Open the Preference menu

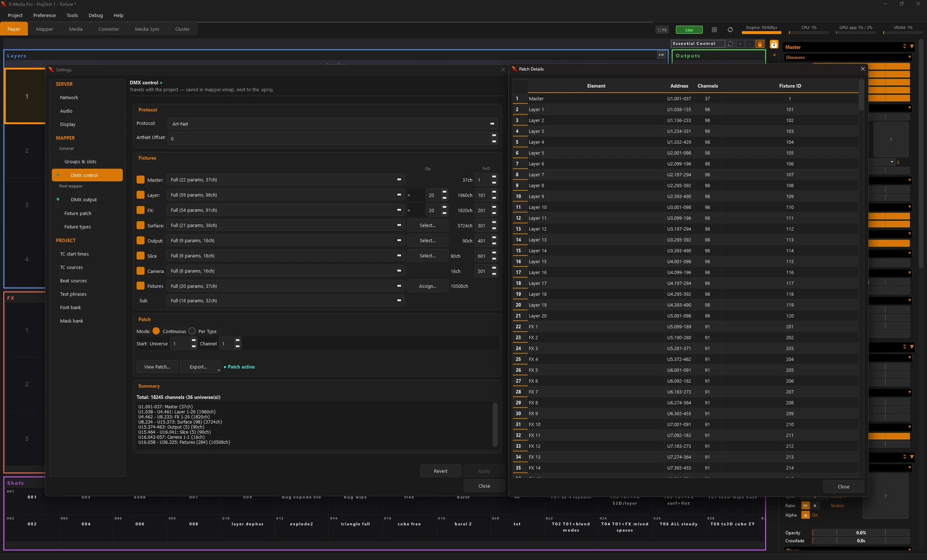(44, 15)
